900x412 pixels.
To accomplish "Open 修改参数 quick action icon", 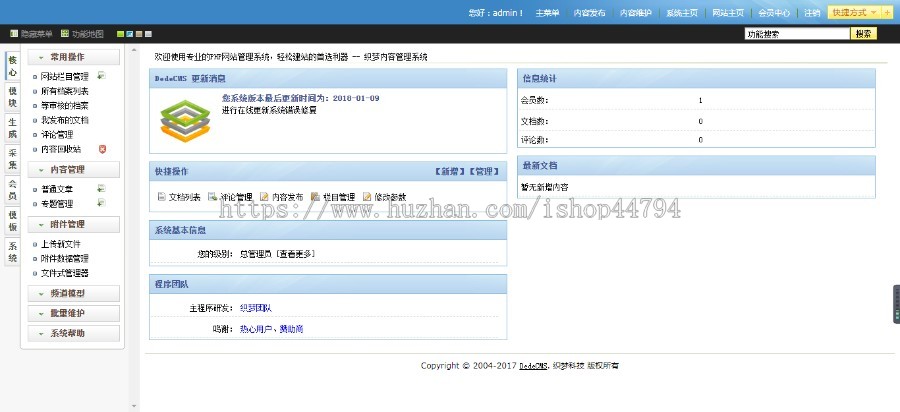I will pyautogui.click(x=367, y=196).
